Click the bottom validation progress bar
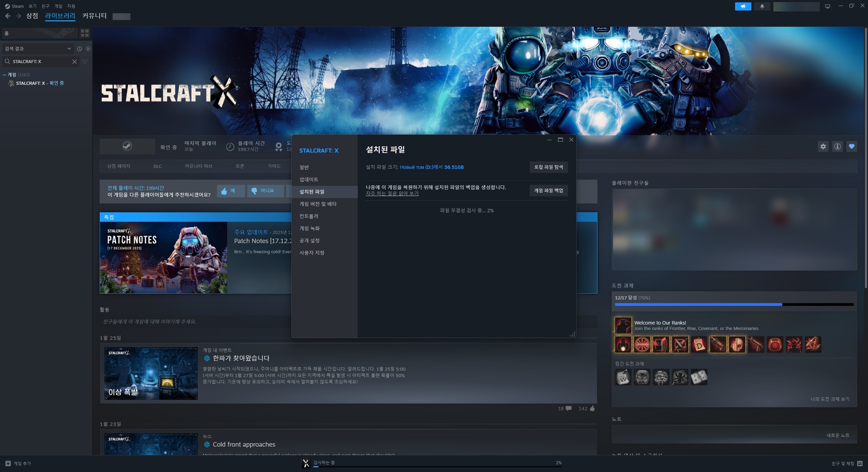The height and width of the screenshot is (472, 868). coord(437,467)
